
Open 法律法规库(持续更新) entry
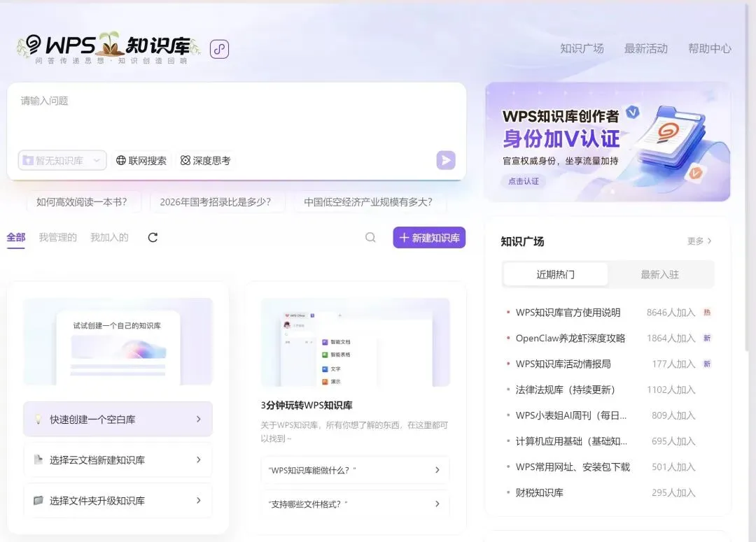[x=566, y=390]
